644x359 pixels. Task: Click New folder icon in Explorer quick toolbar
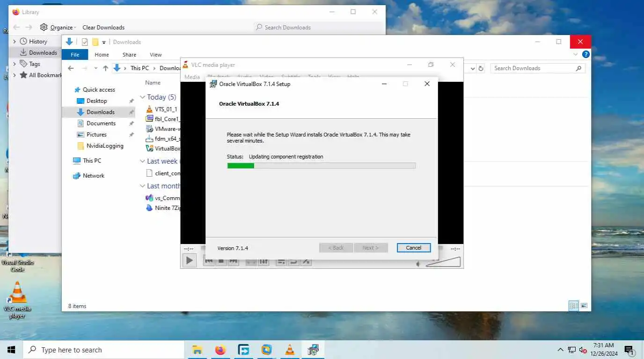[95, 42]
